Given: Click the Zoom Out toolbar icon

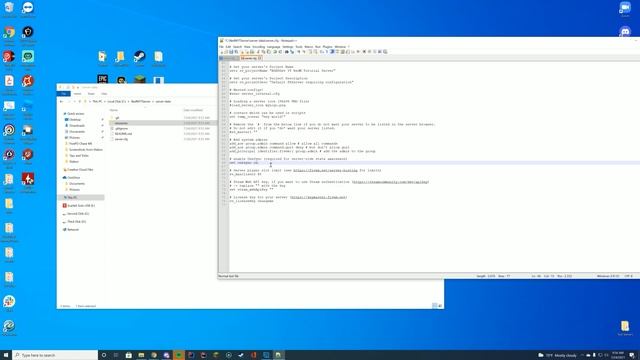Looking at the screenshot, I should tap(304, 52).
